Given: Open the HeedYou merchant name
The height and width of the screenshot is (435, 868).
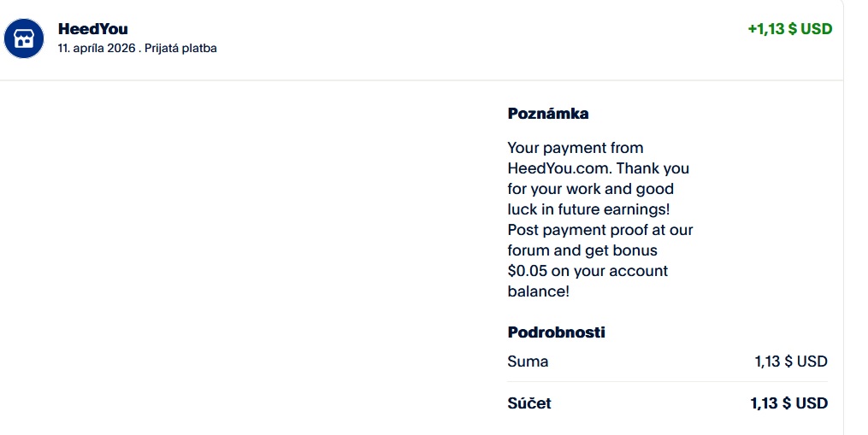Looking at the screenshot, I should point(92,29).
